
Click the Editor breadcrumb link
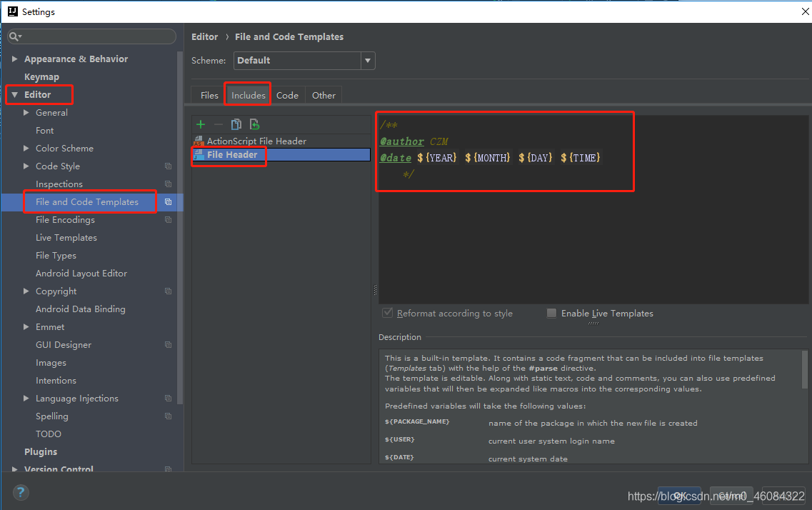click(x=204, y=36)
